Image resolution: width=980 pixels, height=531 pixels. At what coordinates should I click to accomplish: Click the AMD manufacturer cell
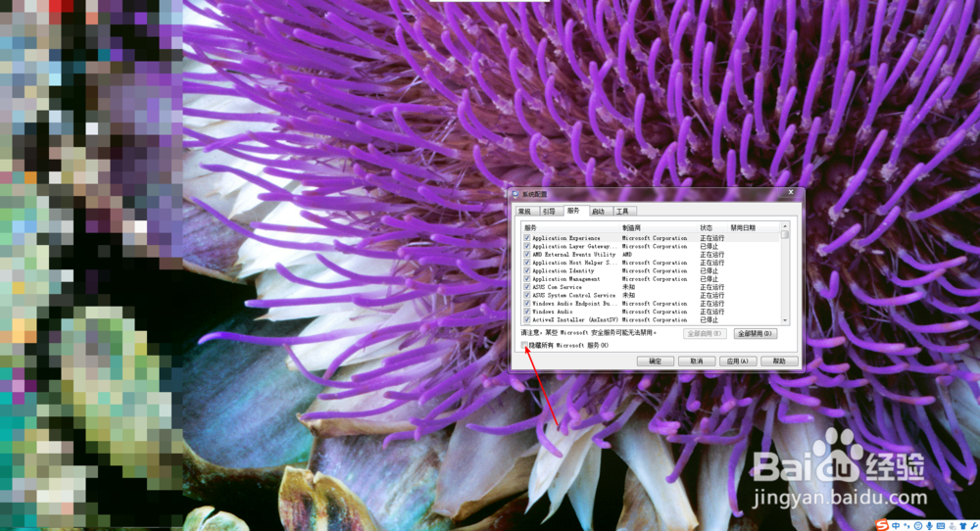(x=627, y=255)
